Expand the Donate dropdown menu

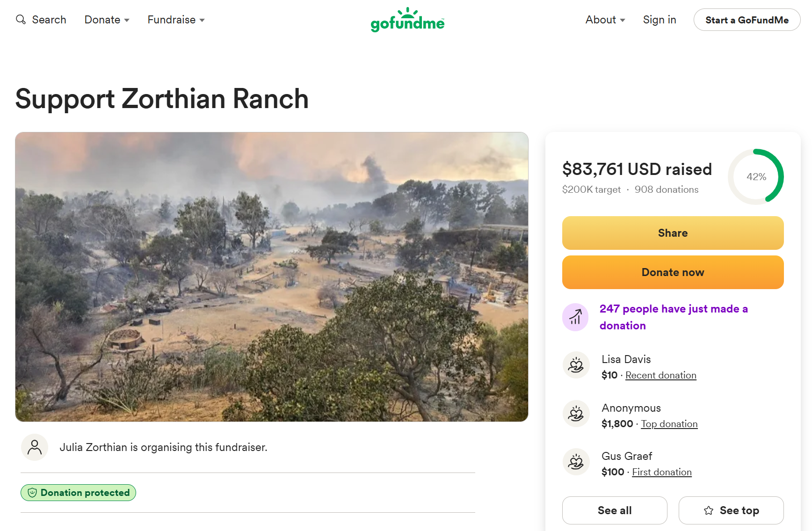(107, 20)
